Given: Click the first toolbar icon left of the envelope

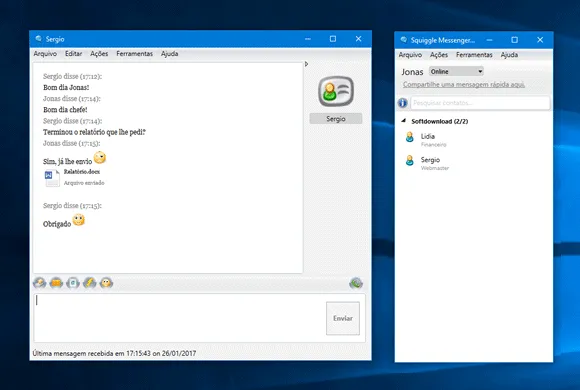Looking at the screenshot, I should click(40, 283).
